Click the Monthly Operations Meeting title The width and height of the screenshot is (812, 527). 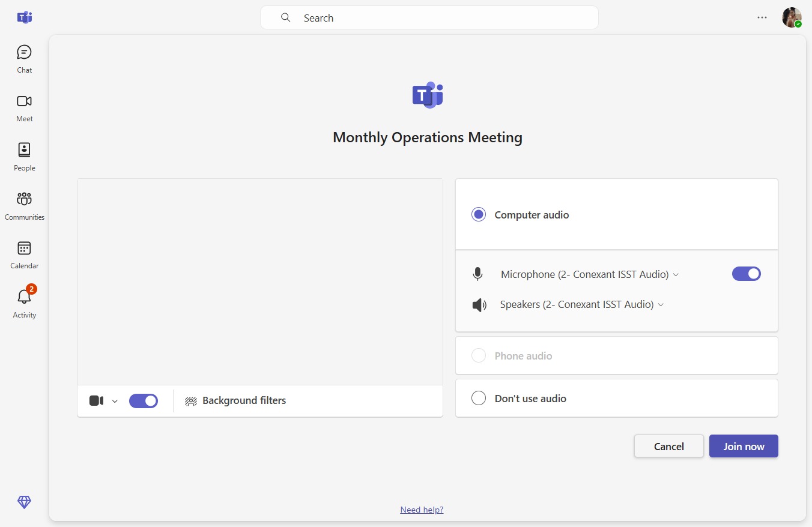tap(428, 137)
